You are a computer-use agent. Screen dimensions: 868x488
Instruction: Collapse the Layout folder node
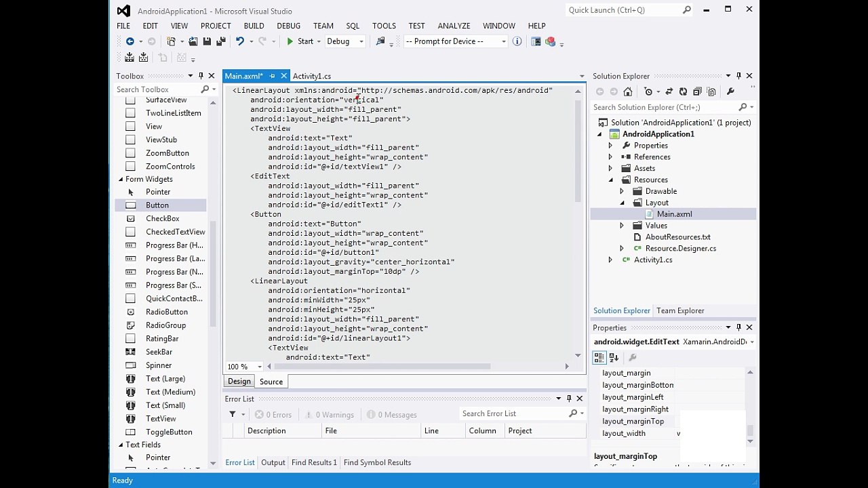pyautogui.click(x=622, y=203)
